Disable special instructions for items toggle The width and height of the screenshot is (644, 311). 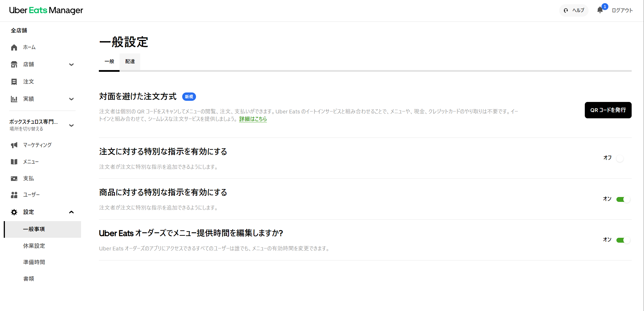623,199
